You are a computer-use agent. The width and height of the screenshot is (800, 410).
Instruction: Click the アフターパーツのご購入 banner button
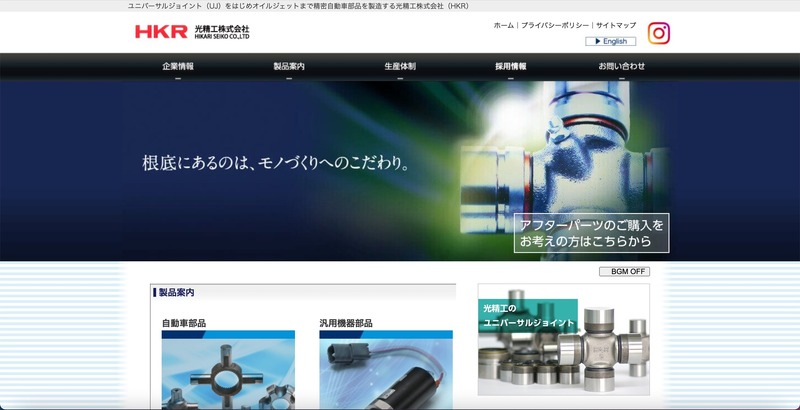[x=591, y=233]
